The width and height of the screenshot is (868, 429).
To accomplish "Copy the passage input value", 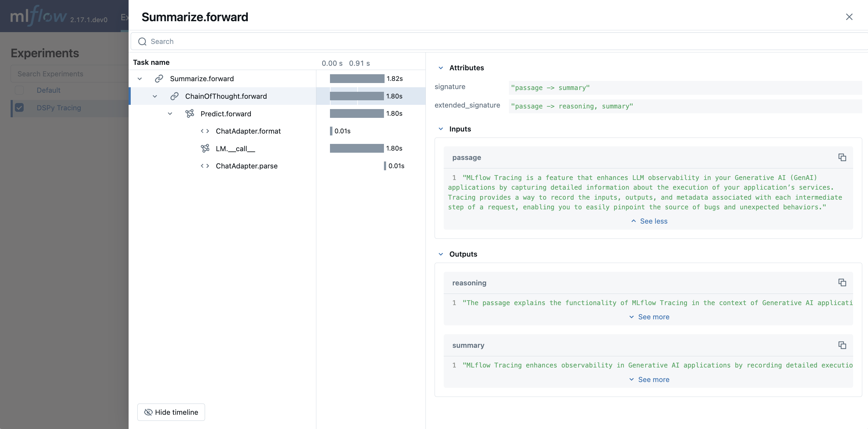I will pos(842,157).
